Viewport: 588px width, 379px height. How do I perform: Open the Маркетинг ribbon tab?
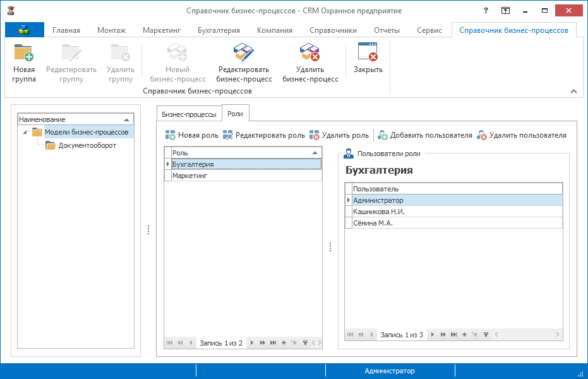click(x=162, y=30)
